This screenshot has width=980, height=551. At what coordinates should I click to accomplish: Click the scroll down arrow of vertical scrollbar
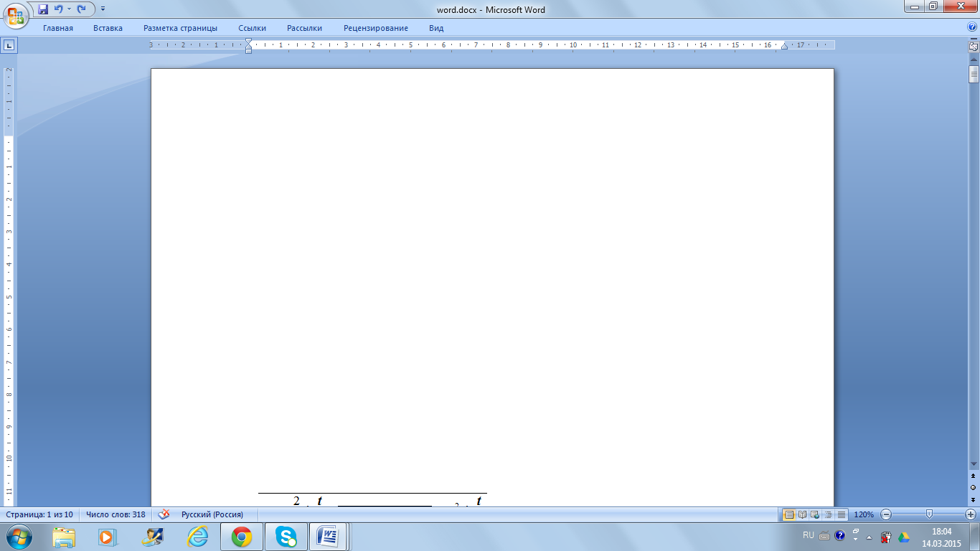(974, 465)
